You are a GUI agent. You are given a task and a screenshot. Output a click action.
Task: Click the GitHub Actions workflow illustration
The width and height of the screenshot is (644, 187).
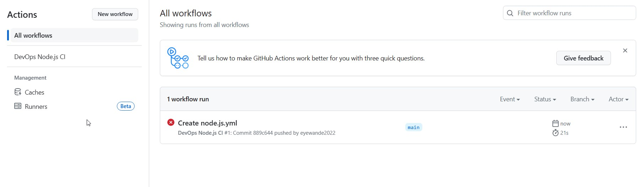coord(178,58)
